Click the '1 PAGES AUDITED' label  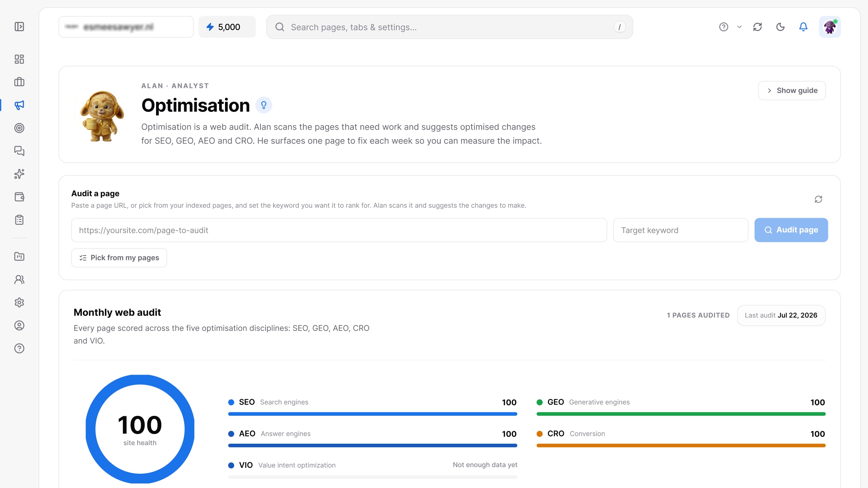pos(698,315)
